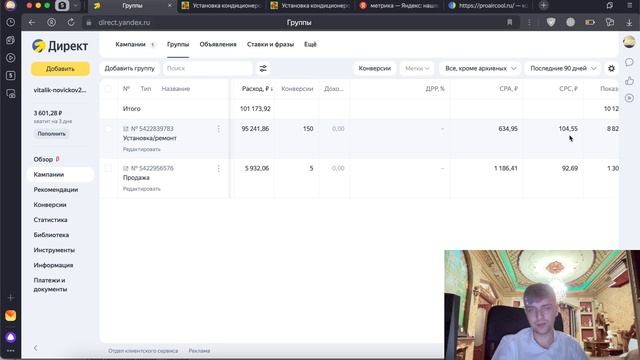Open Платежи и документы in left menu

(x=50, y=284)
